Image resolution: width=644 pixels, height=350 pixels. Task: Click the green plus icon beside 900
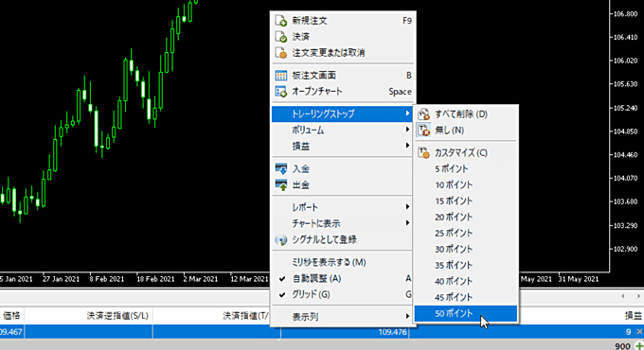point(639,346)
